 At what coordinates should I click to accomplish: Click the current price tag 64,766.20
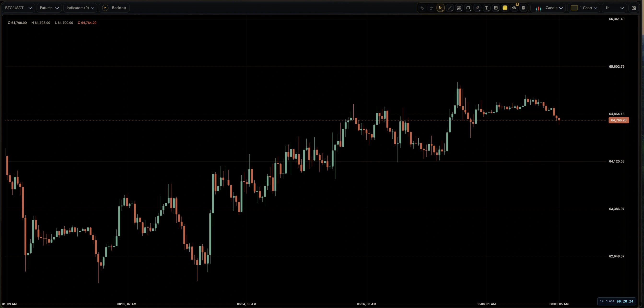619,120
